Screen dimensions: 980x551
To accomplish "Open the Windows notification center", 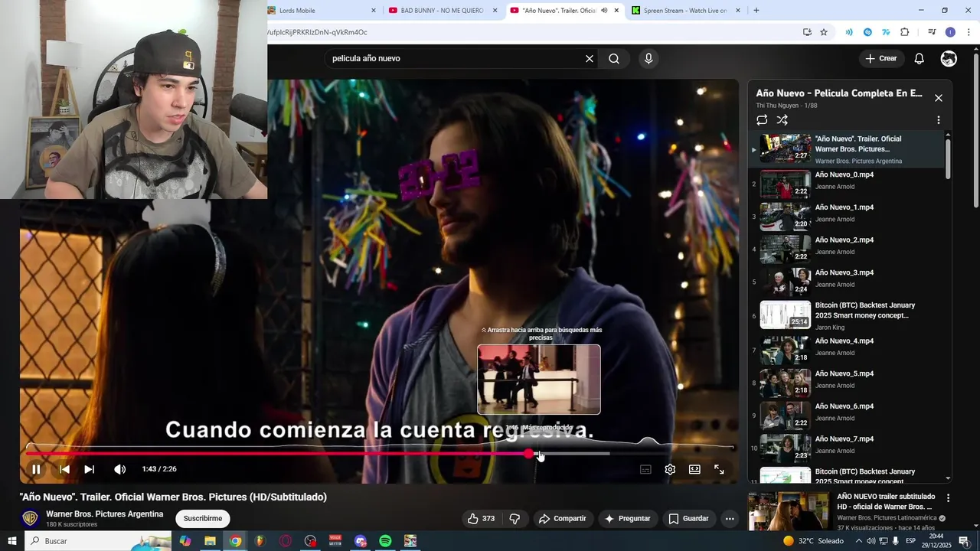I will 964,541.
